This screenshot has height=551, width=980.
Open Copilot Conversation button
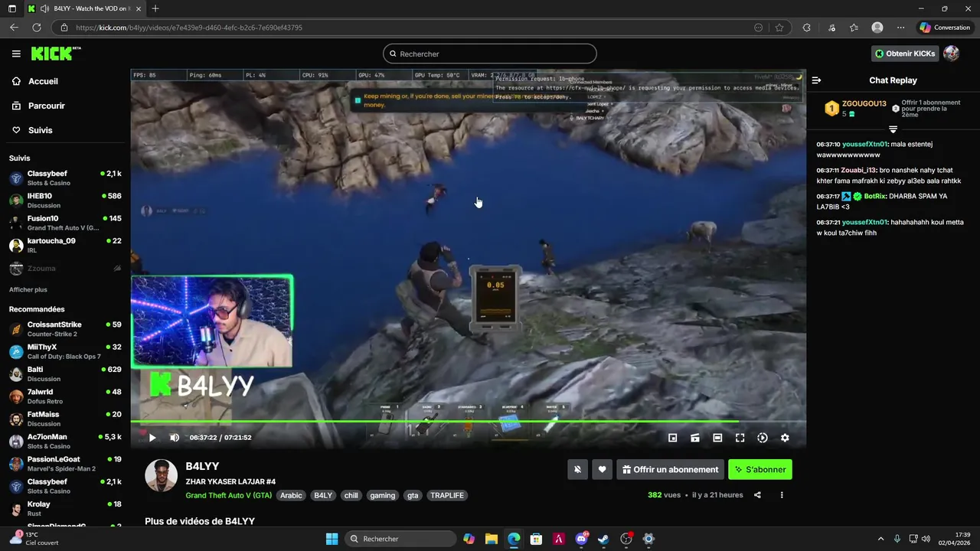pos(945,28)
